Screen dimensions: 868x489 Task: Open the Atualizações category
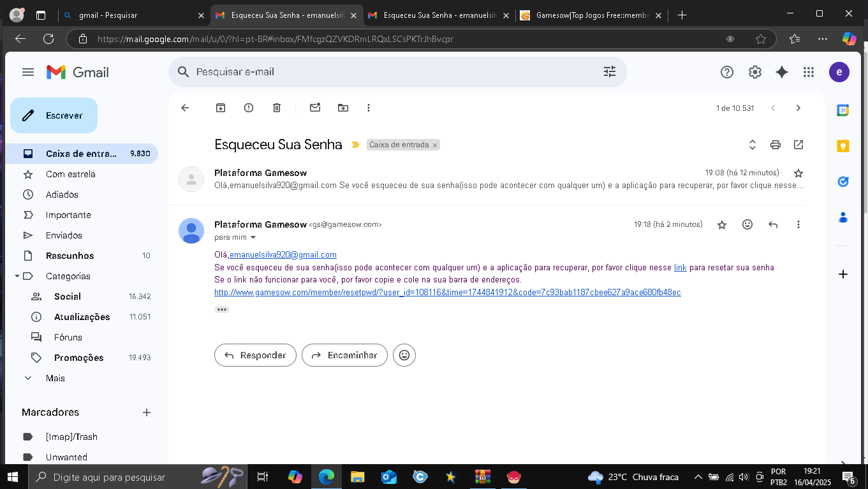click(x=82, y=317)
